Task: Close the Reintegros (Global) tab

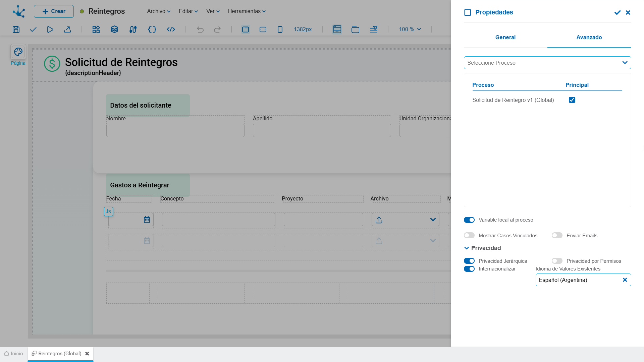Action: click(87, 354)
